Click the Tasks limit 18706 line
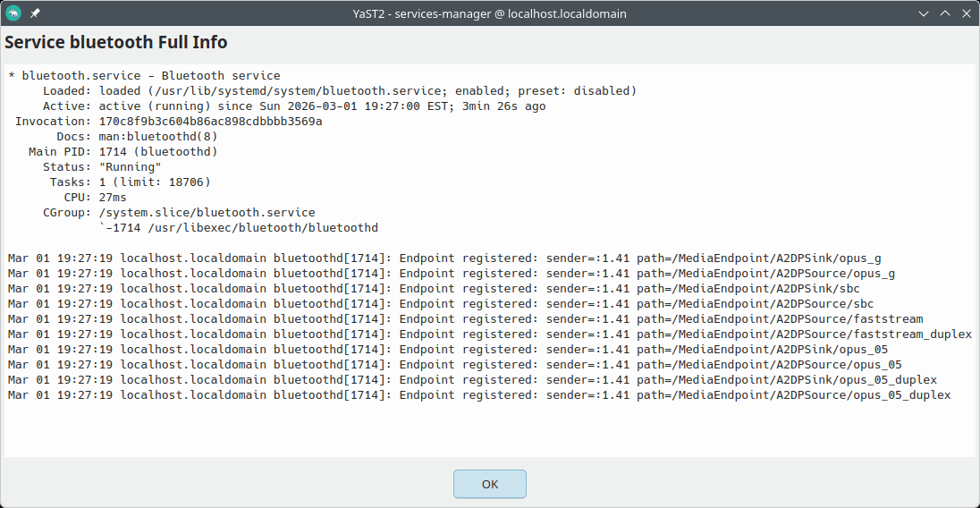This screenshot has height=508, width=980. coord(155,182)
